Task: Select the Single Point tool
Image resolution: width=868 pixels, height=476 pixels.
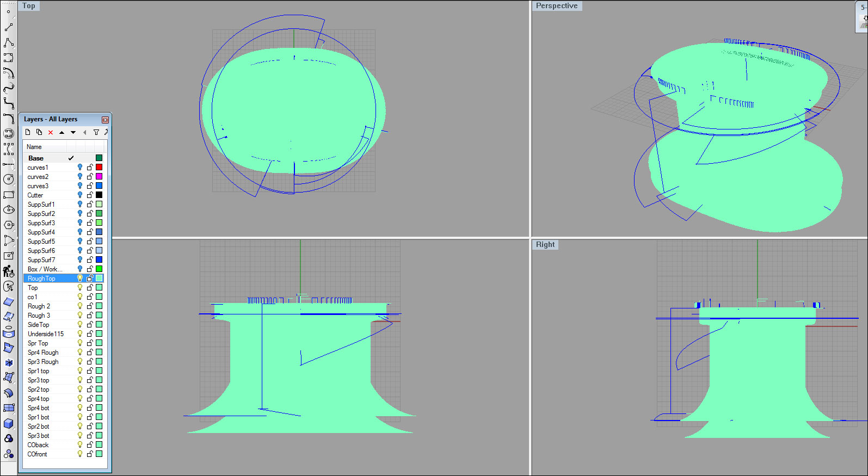Action: (x=9, y=11)
